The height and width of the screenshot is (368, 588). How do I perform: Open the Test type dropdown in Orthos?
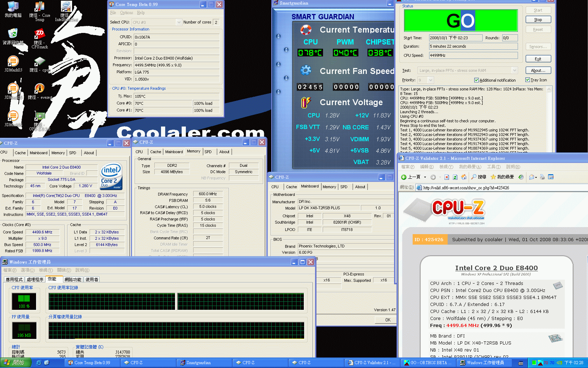tap(514, 70)
